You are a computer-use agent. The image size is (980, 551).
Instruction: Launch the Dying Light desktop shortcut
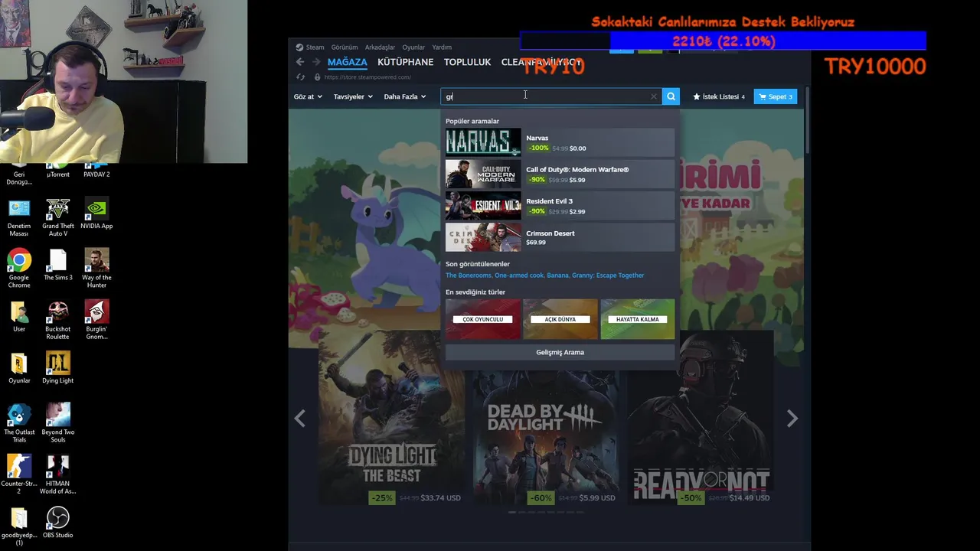click(x=58, y=367)
